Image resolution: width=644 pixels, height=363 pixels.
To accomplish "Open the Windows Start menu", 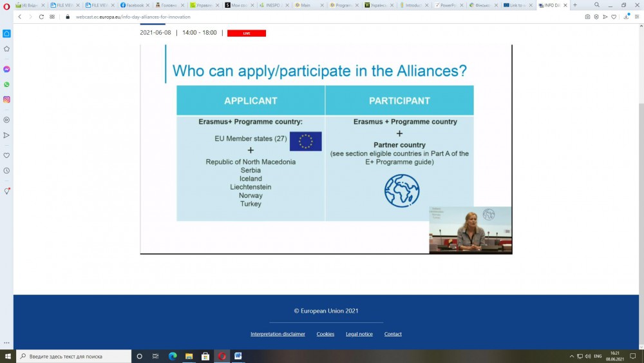I will pyautogui.click(x=8, y=357).
